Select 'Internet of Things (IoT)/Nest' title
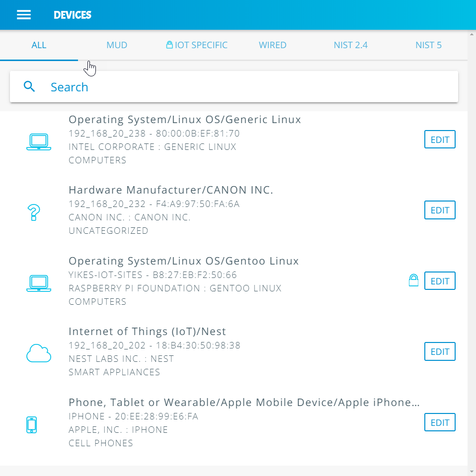Image resolution: width=476 pixels, height=476 pixels. pyautogui.click(x=147, y=332)
